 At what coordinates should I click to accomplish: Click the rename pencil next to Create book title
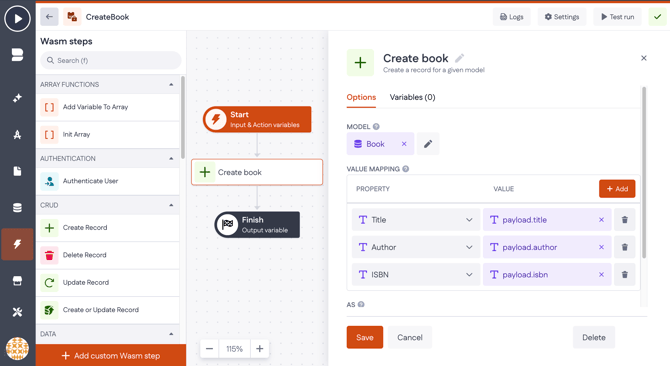[x=459, y=58]
